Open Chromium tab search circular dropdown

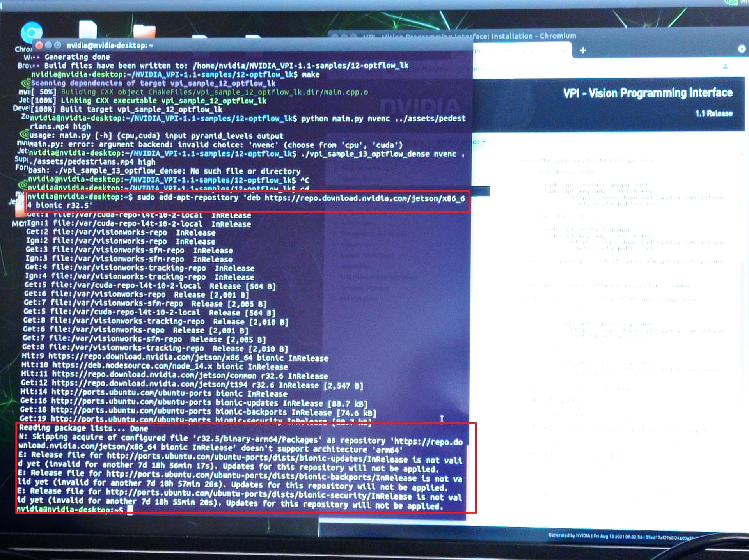742,49
